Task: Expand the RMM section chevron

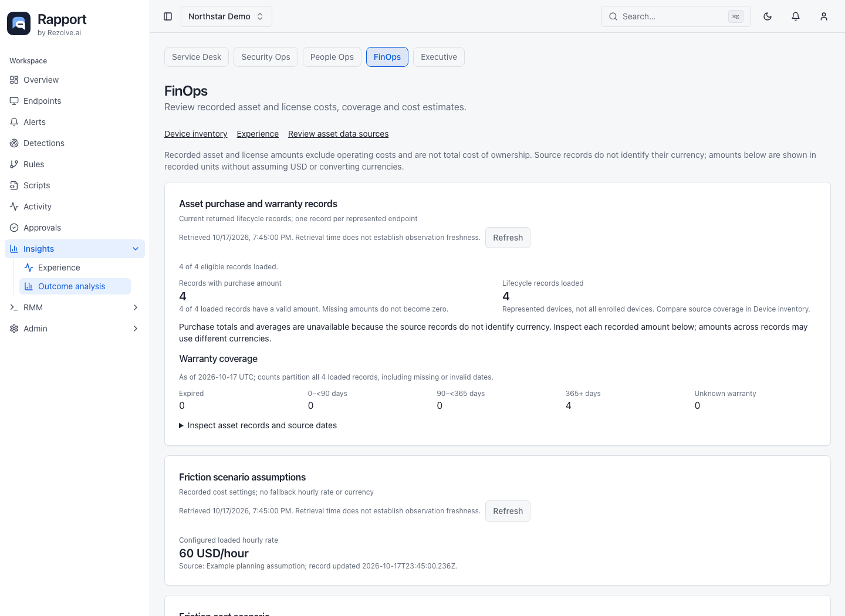Action: click(136, 307)
